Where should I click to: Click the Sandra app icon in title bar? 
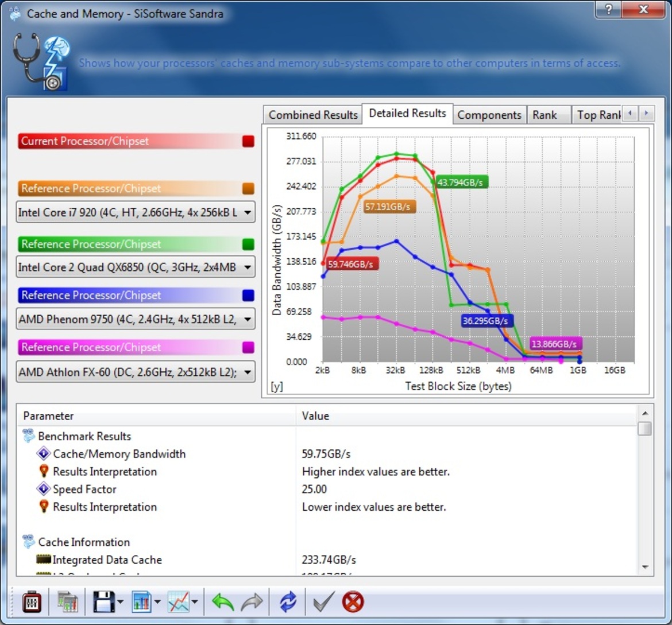[15, 14]
